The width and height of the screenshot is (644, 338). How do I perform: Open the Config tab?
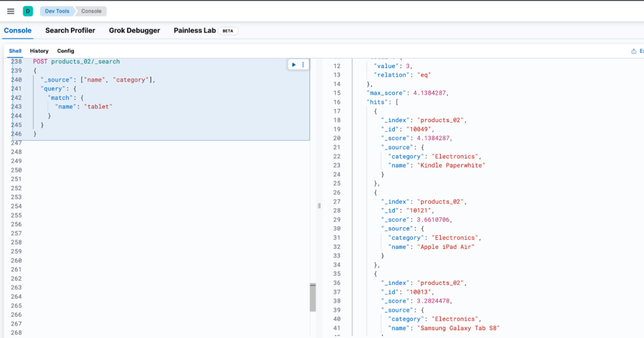pos(65,50)
